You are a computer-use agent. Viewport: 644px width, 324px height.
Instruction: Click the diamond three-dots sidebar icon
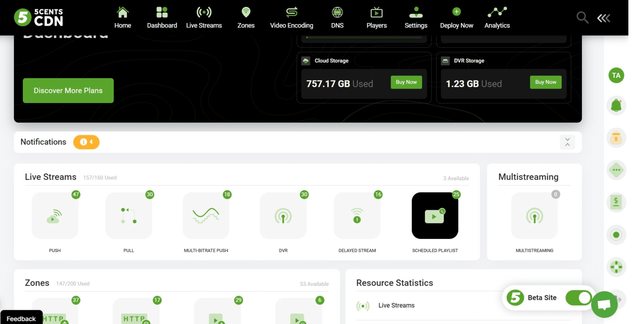616,170
